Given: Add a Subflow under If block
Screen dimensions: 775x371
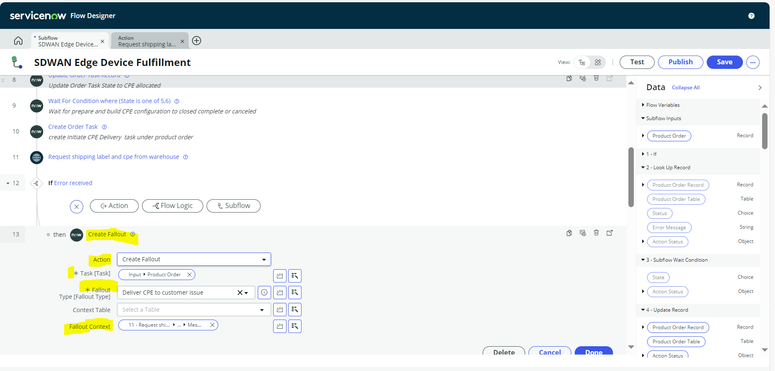Looking at the screenshot, I should point(233,206).
